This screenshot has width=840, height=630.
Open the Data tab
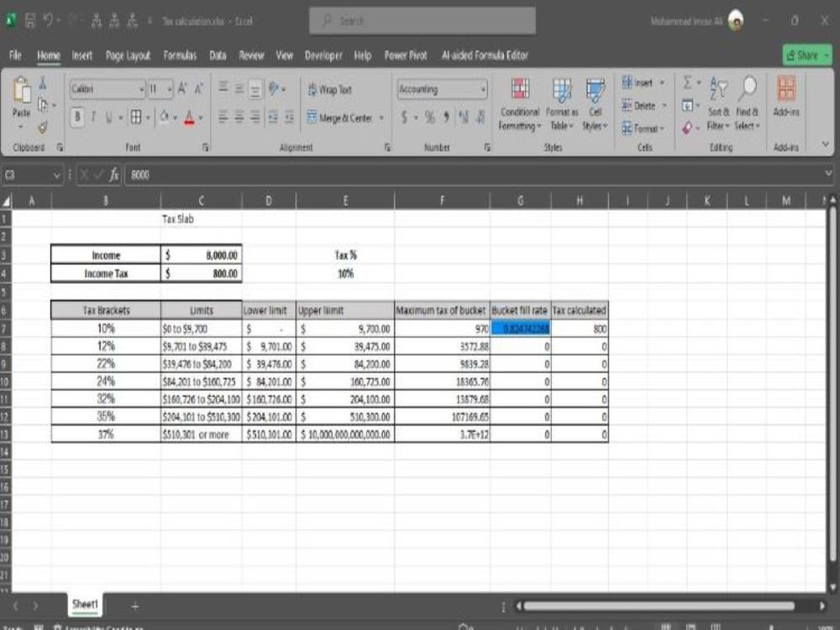click(x=218, y=55)
